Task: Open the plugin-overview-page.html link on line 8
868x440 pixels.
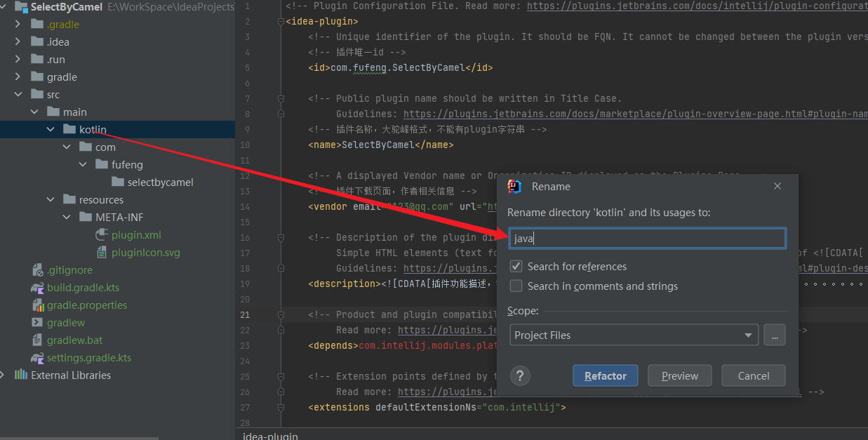Action: pos(636,114)
